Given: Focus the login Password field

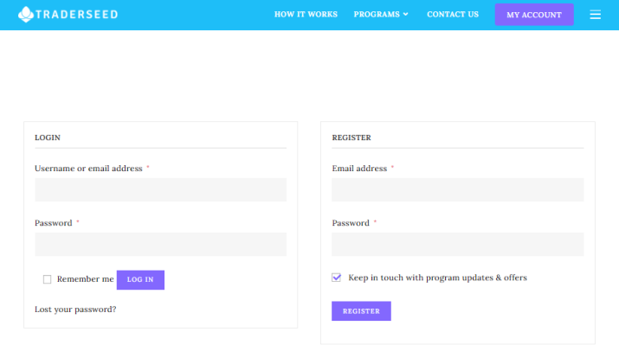Looking at the screenshot, I should point(161,244).
